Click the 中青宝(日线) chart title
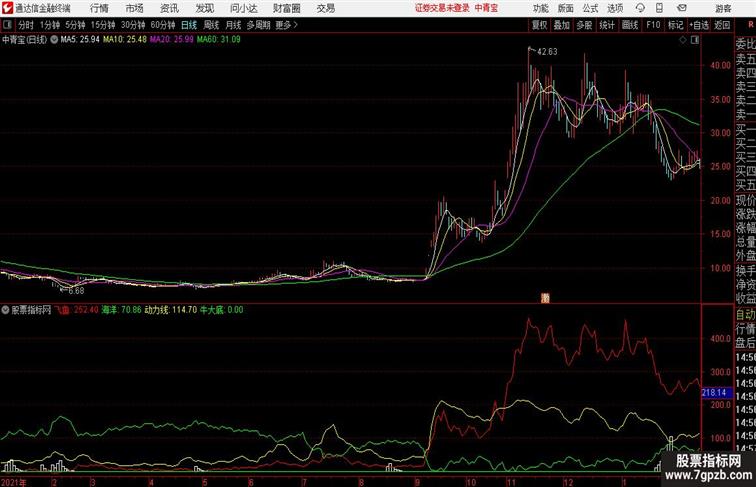This screenshot has width=756, height=487. click(25, 40)
